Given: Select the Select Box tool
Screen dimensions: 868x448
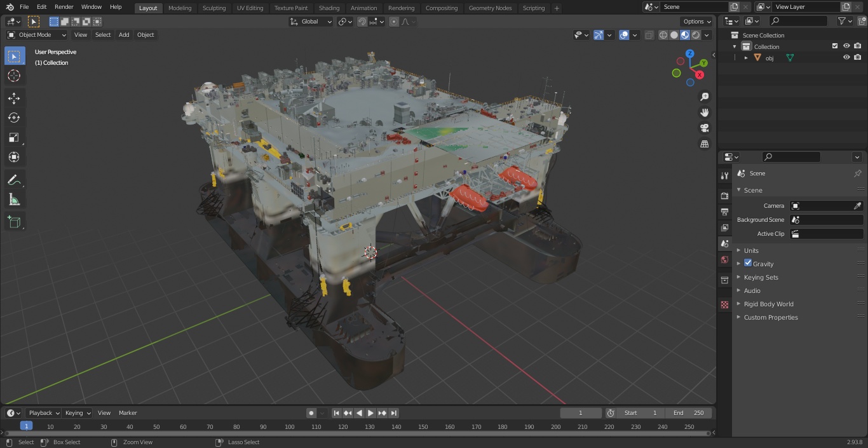Looking at the screenshot, I should pyautogui.click(x=14, y=56).
